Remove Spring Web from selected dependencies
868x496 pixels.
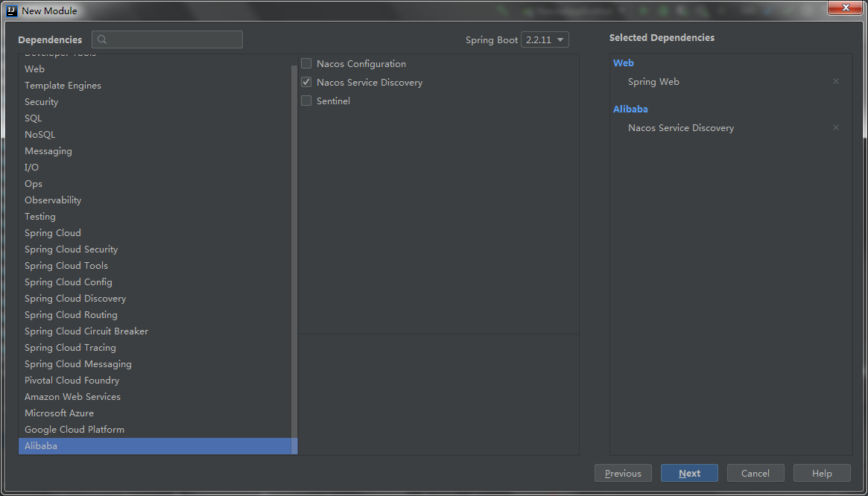[836, 81]
